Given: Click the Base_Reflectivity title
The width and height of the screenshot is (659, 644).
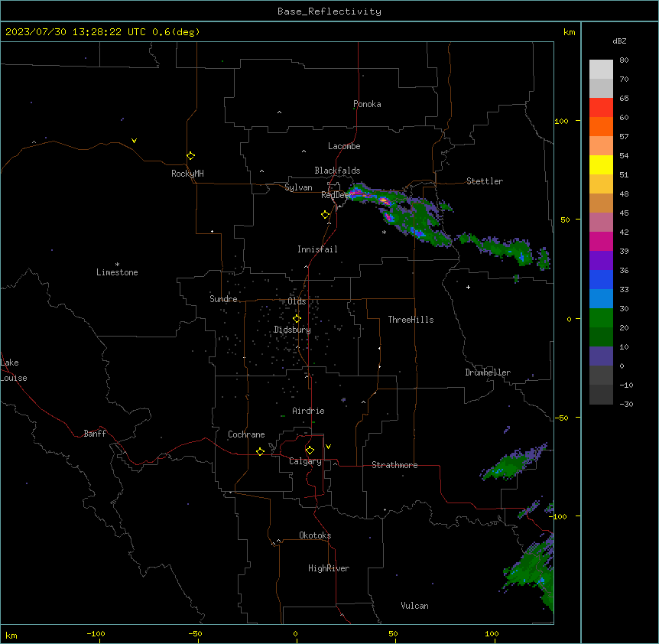Looking at the screenshot, I should click(x=329, y=11).
